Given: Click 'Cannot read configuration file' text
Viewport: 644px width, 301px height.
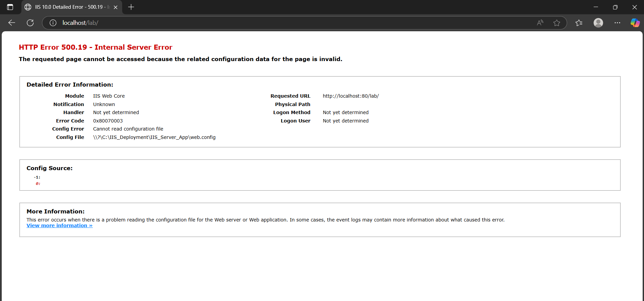Looking at the screenshot, I should click(128, 129).
